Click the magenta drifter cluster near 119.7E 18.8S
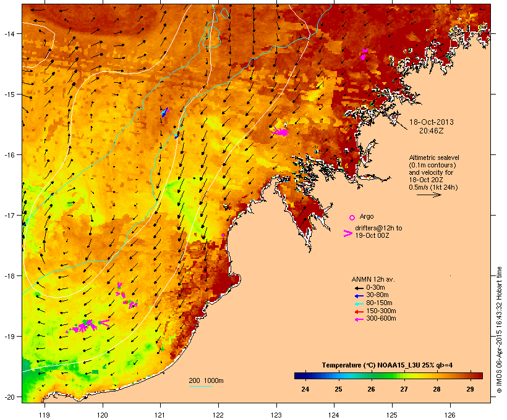 (x=82, y=326)
